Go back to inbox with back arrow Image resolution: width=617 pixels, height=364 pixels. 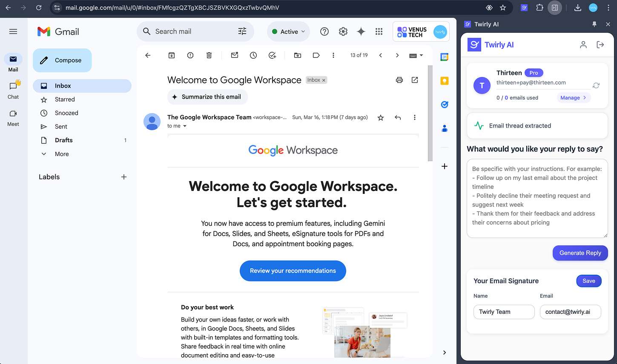point(148,55)
